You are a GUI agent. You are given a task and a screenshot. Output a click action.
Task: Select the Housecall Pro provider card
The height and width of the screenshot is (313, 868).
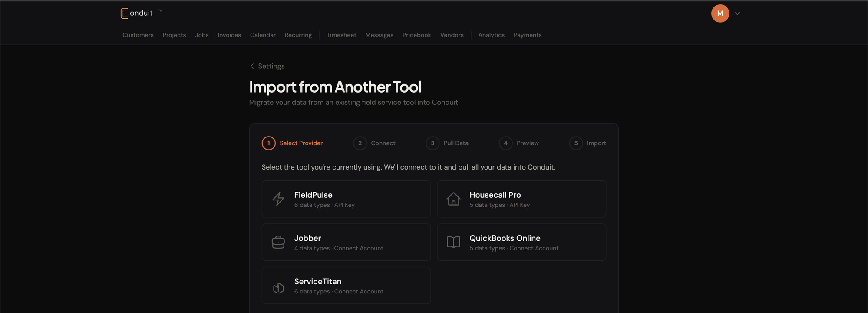click(x=521, y=199)
